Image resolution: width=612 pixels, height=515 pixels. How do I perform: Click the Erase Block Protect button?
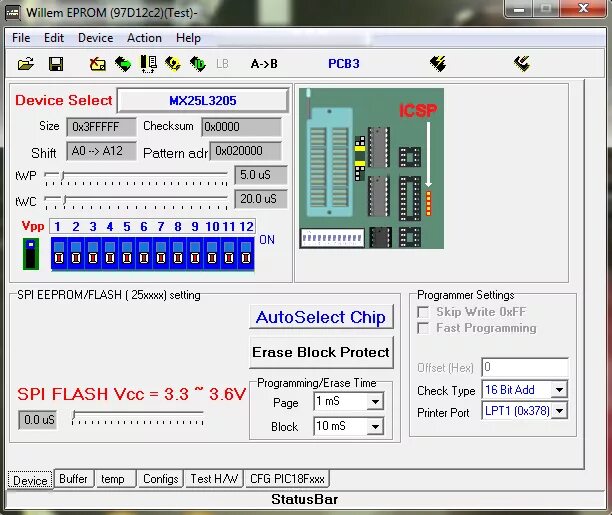[x=321, y=352]
